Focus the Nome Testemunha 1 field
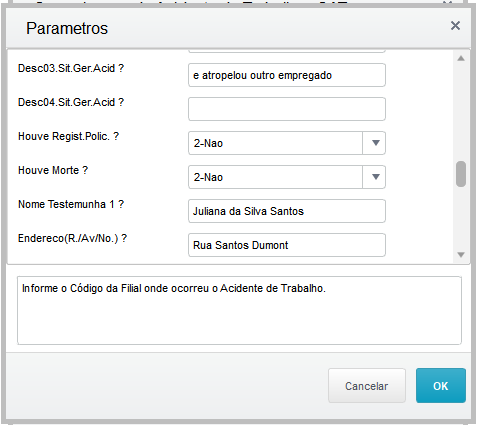This screenshot has height=425, width=478. (x=287, y=211)
